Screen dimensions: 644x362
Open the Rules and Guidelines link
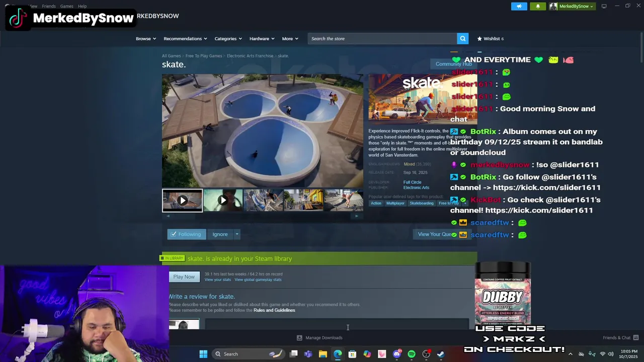coord(274,310)
